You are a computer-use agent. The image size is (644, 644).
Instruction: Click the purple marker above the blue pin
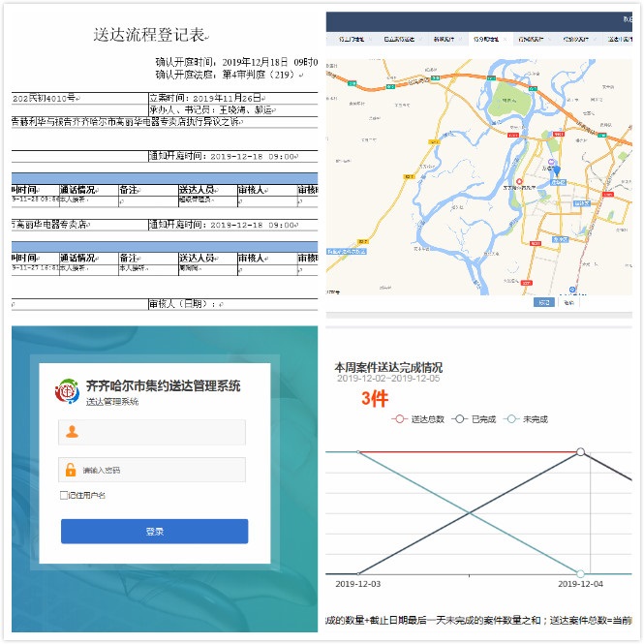pos(551,162)
